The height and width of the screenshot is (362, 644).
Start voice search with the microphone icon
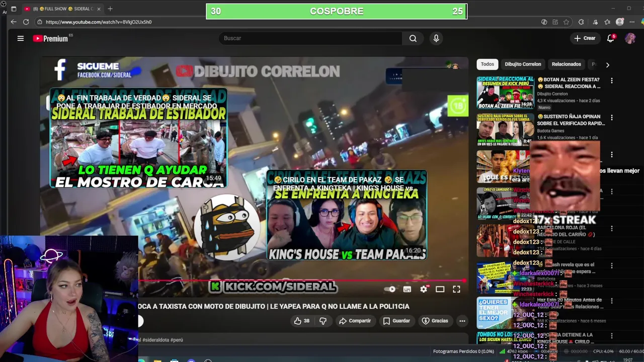pos(436,38)
